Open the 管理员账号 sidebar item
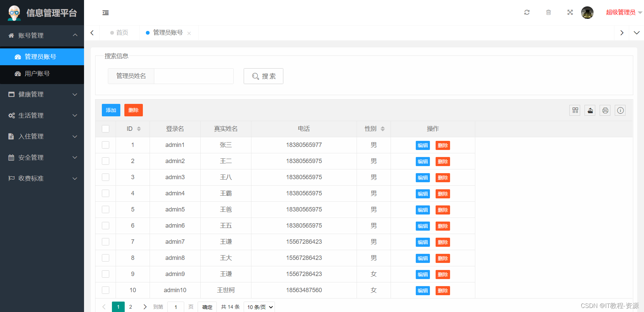This screenshot has width=644, height=312. (42, 56)
